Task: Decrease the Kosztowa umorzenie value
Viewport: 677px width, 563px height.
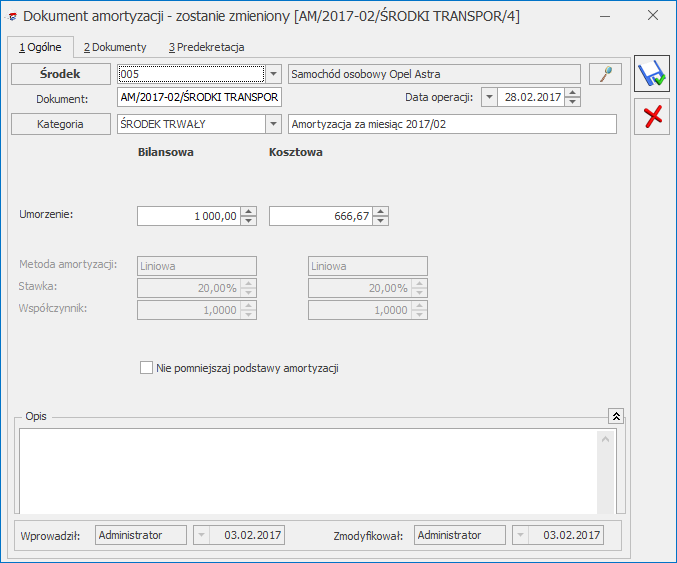Action: pos(380,221)
